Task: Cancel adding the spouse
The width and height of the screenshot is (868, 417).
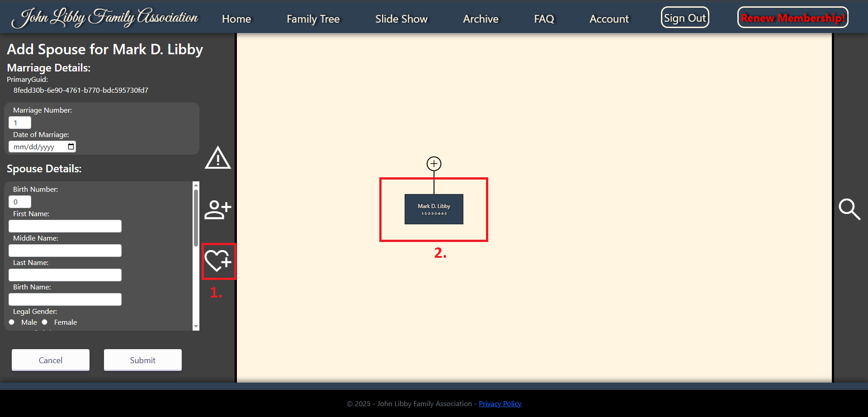Action: (51, 360)
